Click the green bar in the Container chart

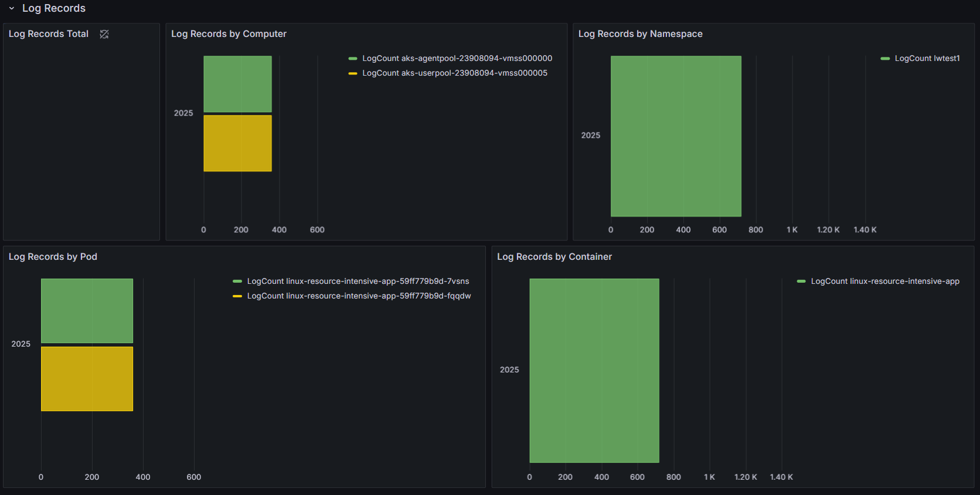(594, 371)
